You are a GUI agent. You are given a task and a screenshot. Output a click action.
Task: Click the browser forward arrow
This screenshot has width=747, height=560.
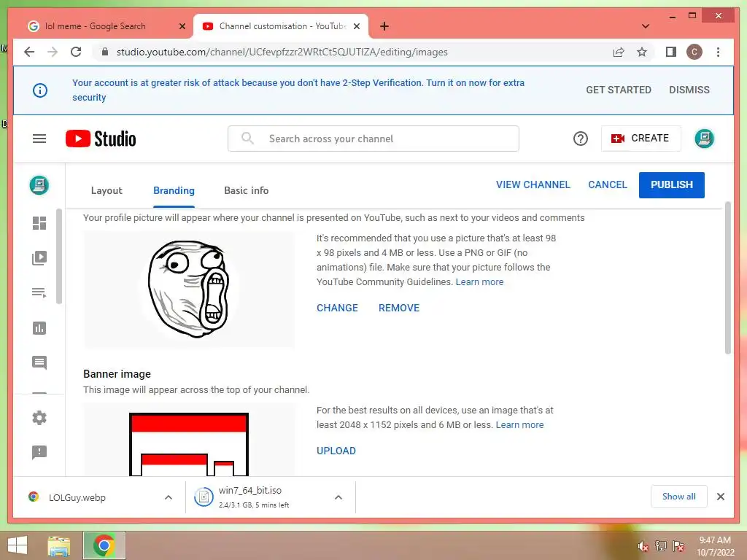(x=53, y=52)
